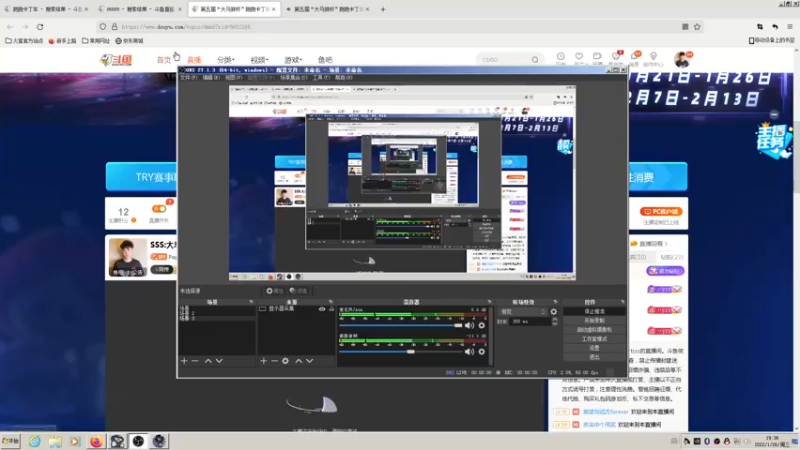Adjust the second mixer channel volume slider
This screenshot has width=800, height=450.
401,352
